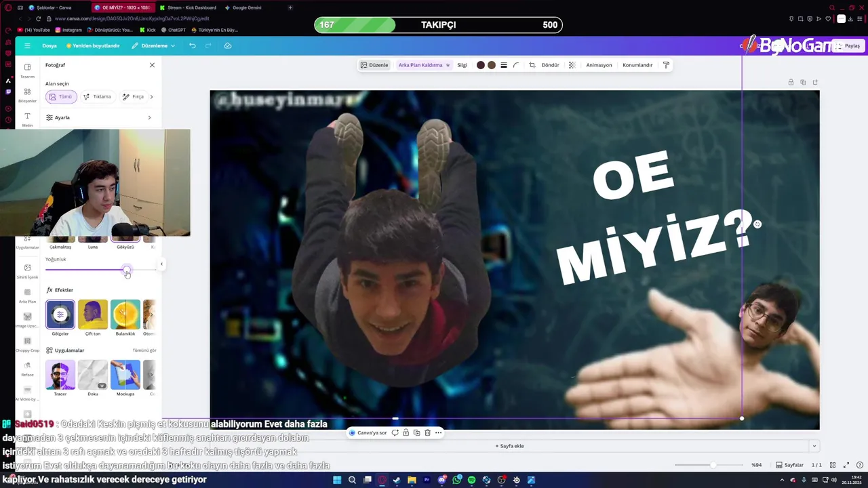
Task: Click the add page icon above canvas
Action: 815,82
